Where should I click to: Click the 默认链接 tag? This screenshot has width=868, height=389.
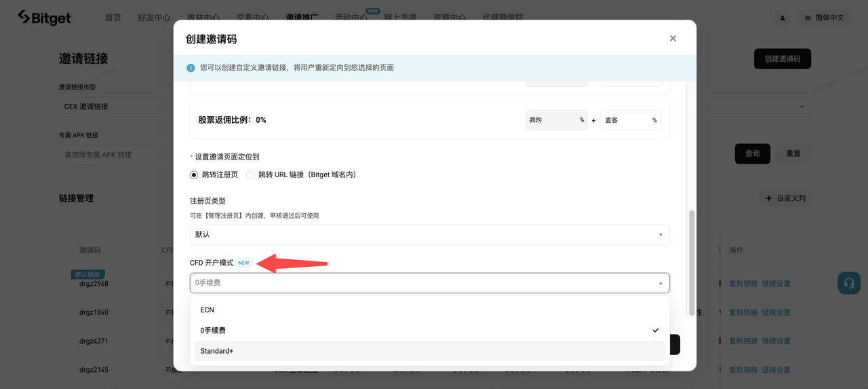(x=88, y=274)
